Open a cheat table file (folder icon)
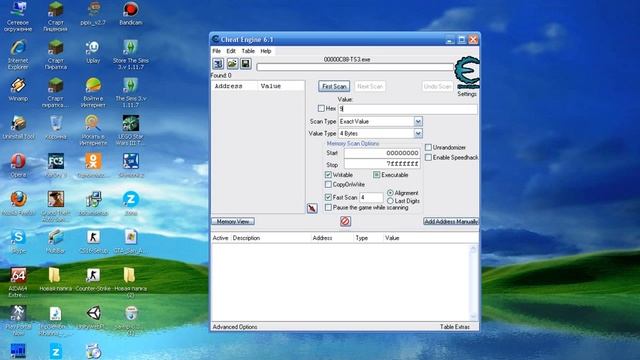640x360 pixels. coord(232,64)
